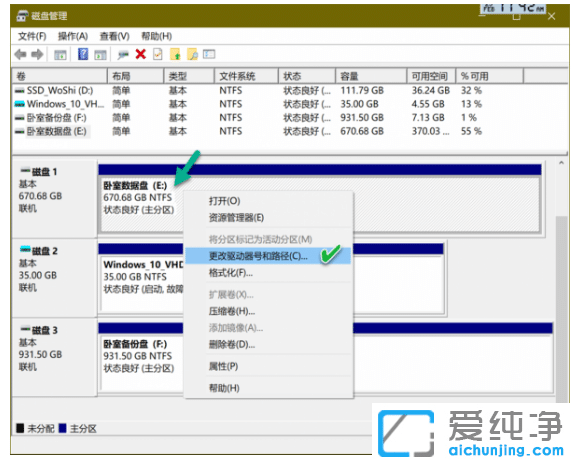Click the show/hide action pane icon
Viewport: 572px width, 463px height.
pyautogui.click(x=100, y=55)
